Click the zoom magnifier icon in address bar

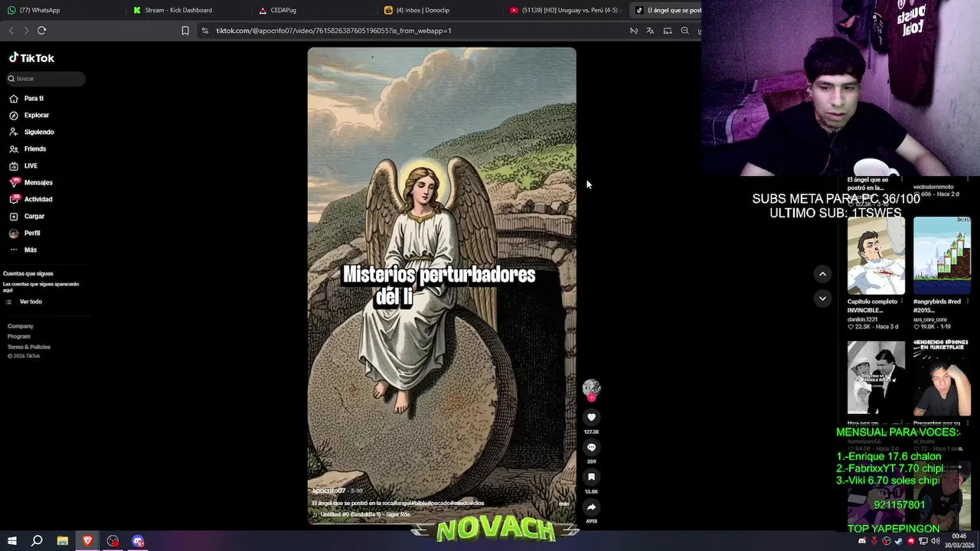pos(684,31)
